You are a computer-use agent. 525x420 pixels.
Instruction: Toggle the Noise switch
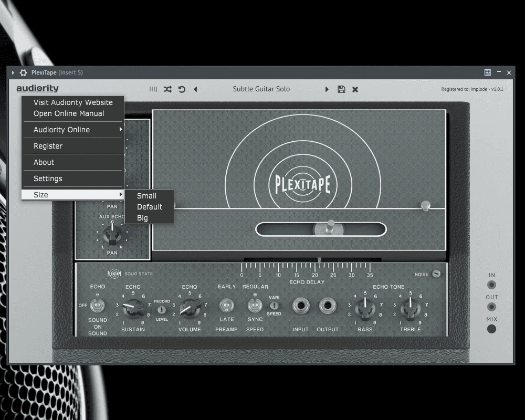(436, 274)
